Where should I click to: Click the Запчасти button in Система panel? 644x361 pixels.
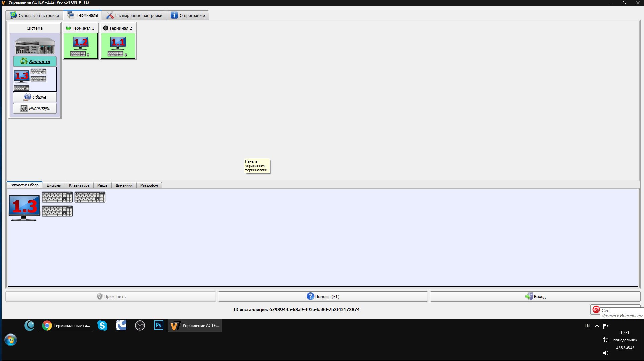point(35,61)
